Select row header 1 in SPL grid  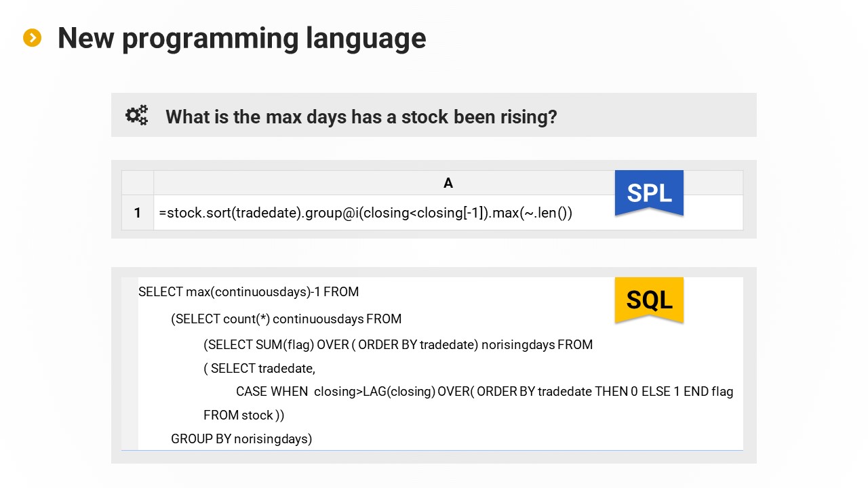(x=138, y=213)
